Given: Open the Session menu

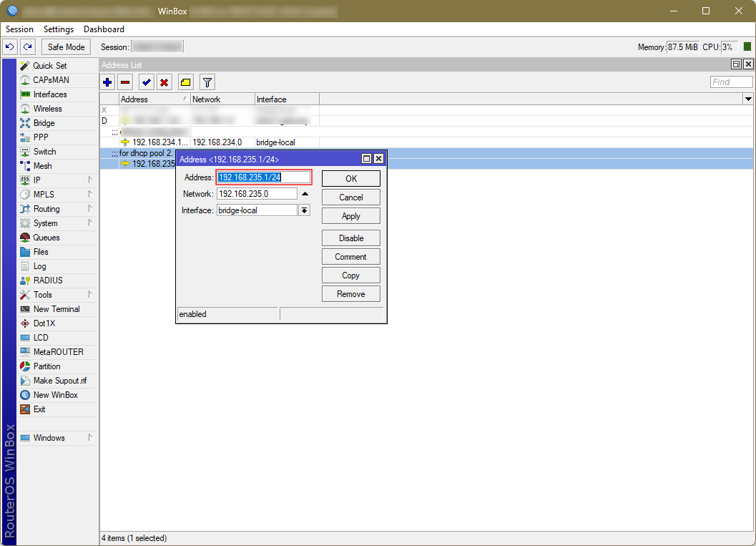Looking at the screenshot, I should click(x=19, y=29).
